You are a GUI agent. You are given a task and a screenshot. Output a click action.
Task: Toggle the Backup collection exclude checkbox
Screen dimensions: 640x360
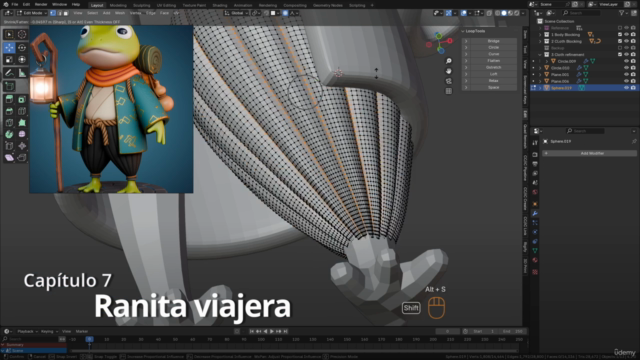(620, 48)
